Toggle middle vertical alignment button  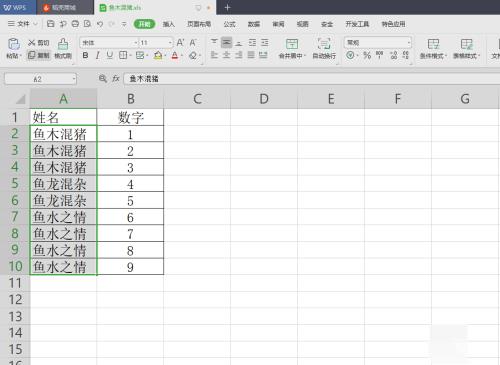pyautogui.click(x=227, y=42)
